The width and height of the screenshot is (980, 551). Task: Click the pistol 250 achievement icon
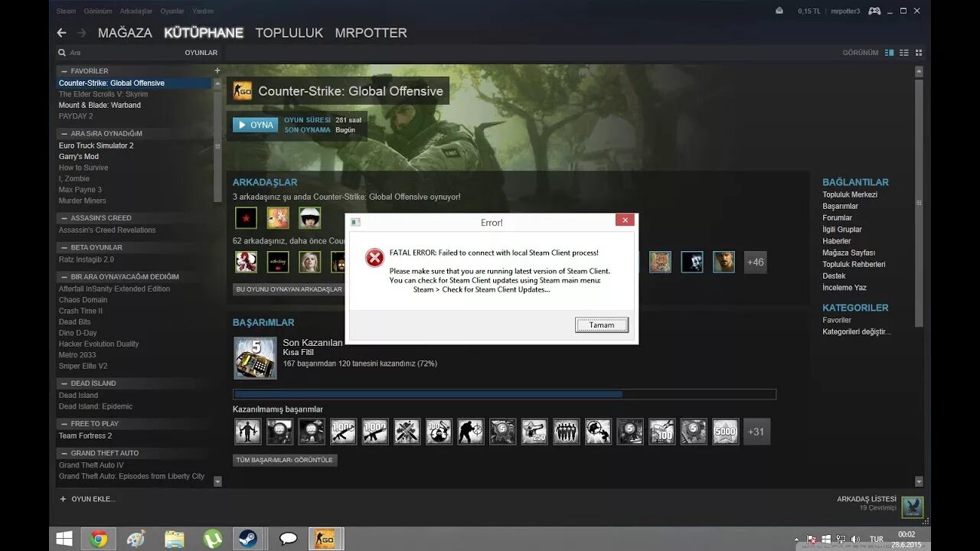coord(534,432)
